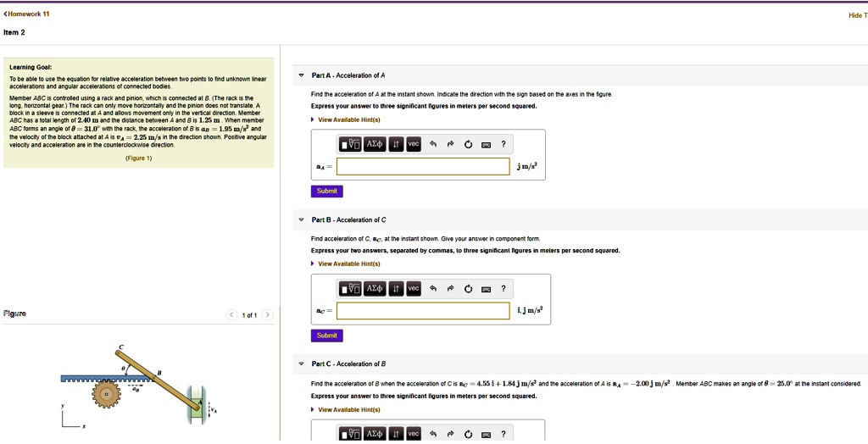
Task: Collapse Part A - Acceleration of A section
Action: 302,75
